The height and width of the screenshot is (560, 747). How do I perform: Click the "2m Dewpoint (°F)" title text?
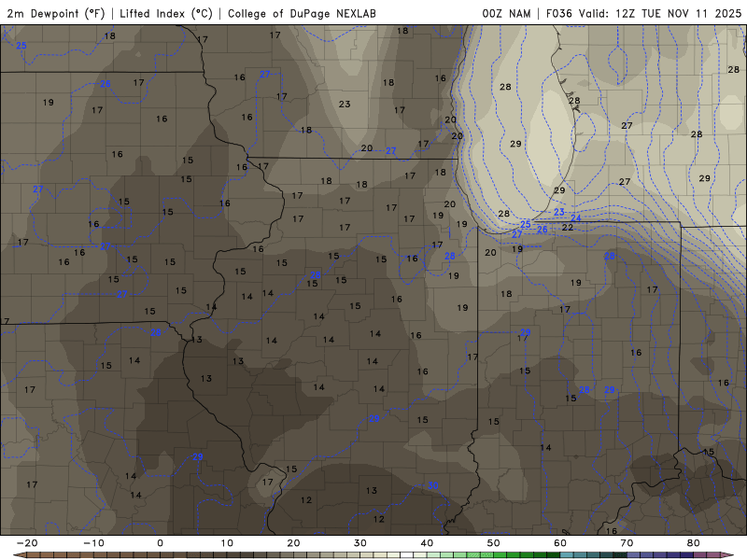56,13
